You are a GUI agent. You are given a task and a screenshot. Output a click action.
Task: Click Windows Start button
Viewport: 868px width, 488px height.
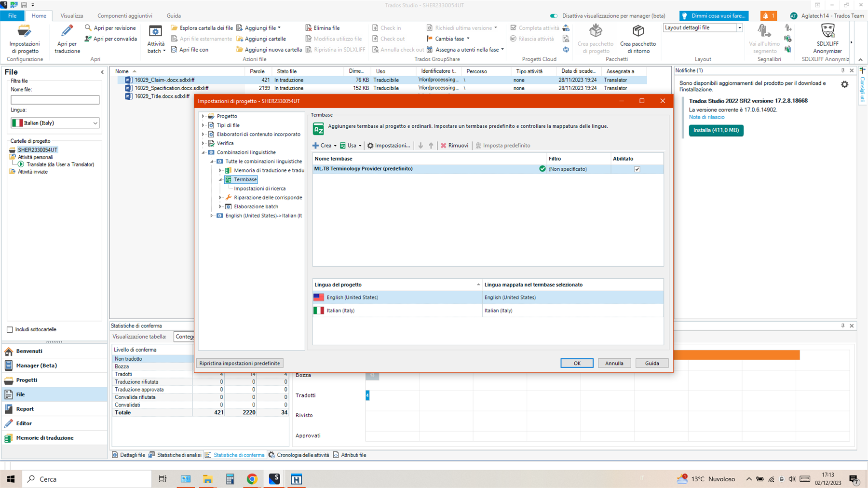click(11, 479)
